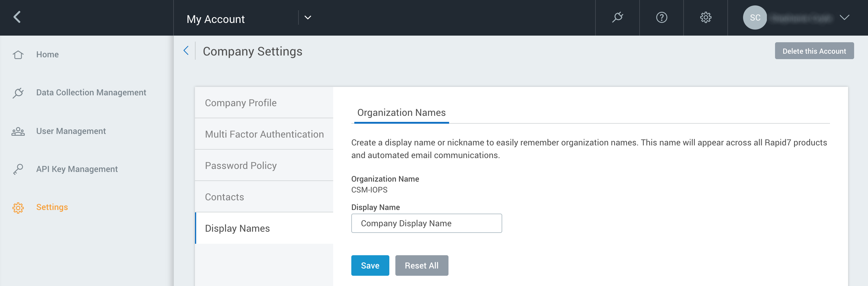The width and height of the screenshot is (868, 286).
Task: Open the Contacts settings tab
Action: (x=225, y=197)
